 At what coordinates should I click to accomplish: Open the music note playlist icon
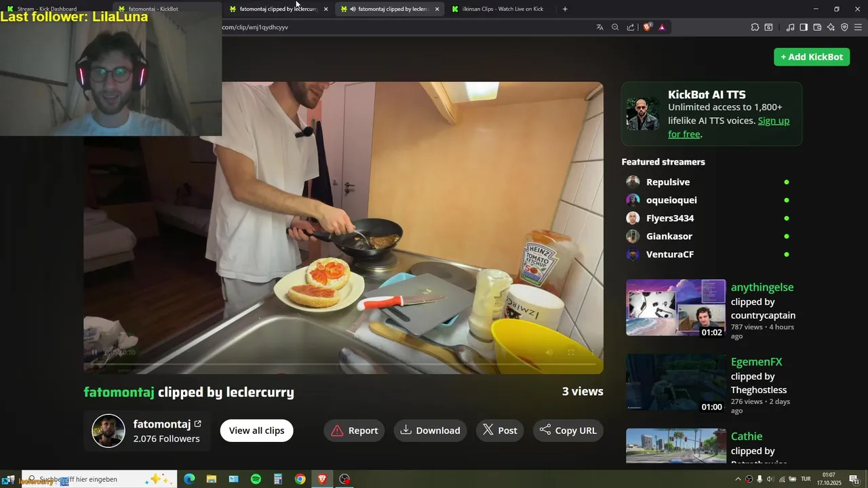tap(790, 27)
